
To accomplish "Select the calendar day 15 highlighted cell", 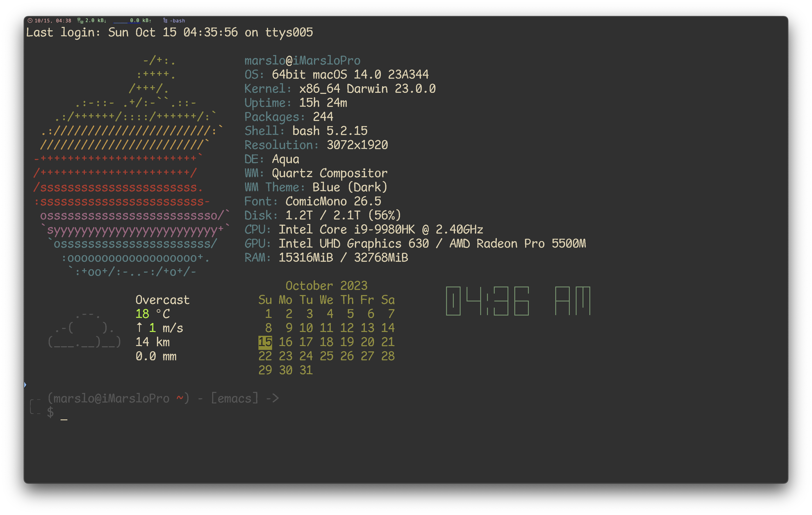I will pyautogui.click(x=265, y=342).
